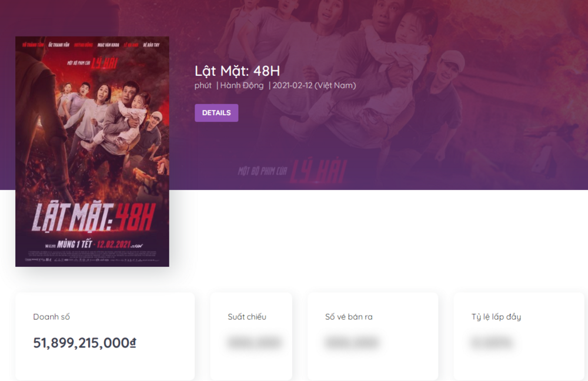Screen dimensions: 588x381
Task: Click the phút duration text
Action: [x=203, y=85]
